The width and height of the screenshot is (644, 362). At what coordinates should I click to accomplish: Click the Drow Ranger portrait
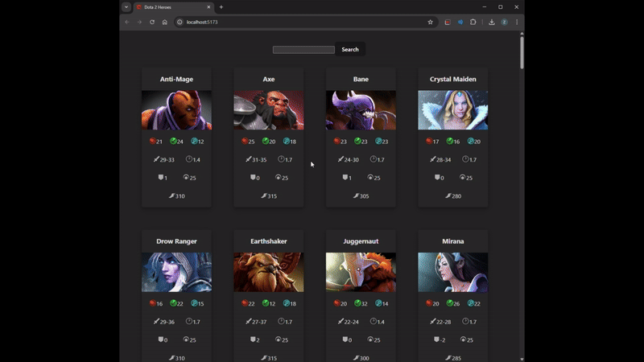click(176, 272)
